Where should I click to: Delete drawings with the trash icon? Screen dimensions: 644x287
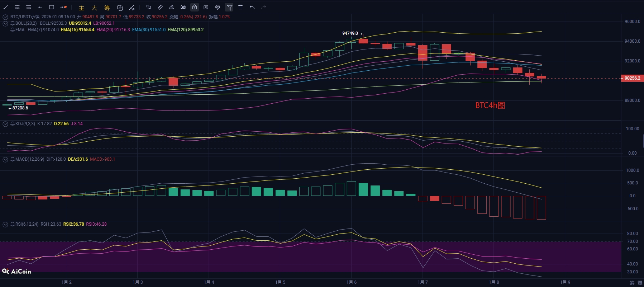[240, 7]
